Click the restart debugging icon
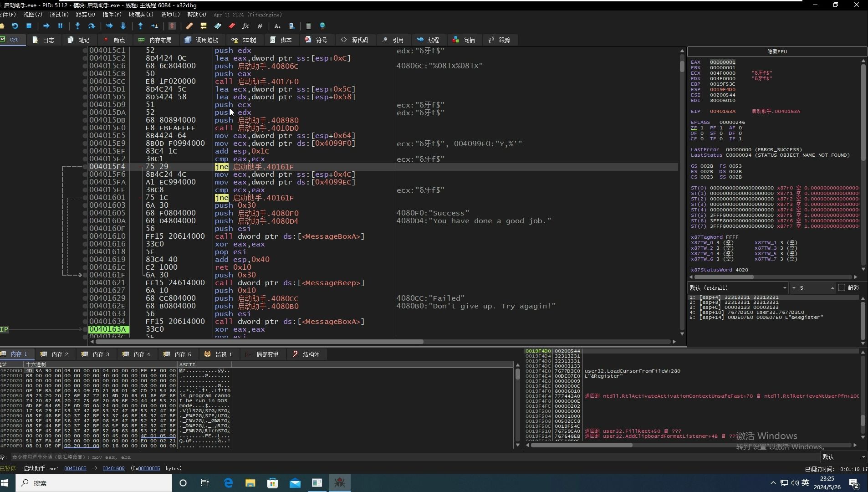 (x=15, y=26)
